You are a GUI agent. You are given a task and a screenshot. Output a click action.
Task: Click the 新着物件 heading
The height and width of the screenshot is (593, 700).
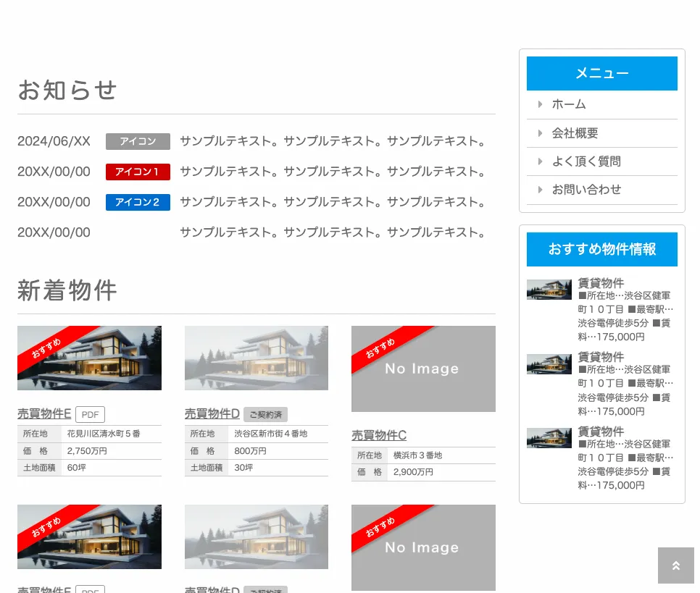(x=67, y=290)
